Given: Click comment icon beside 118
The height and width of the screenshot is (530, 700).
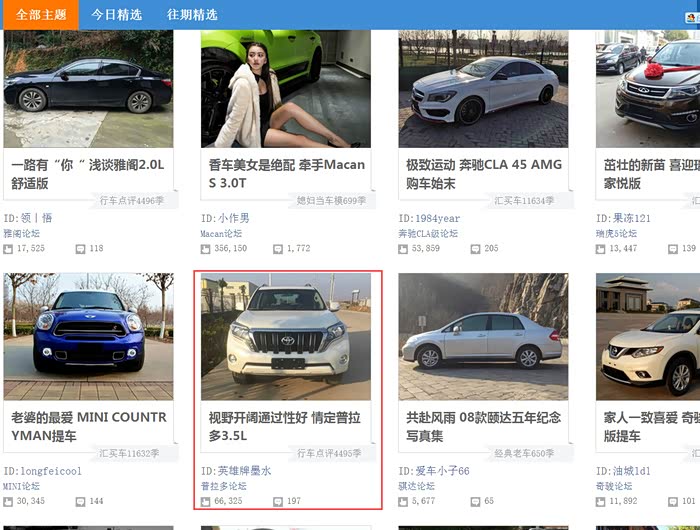Looking at the screenshot, I should (80, 249).
